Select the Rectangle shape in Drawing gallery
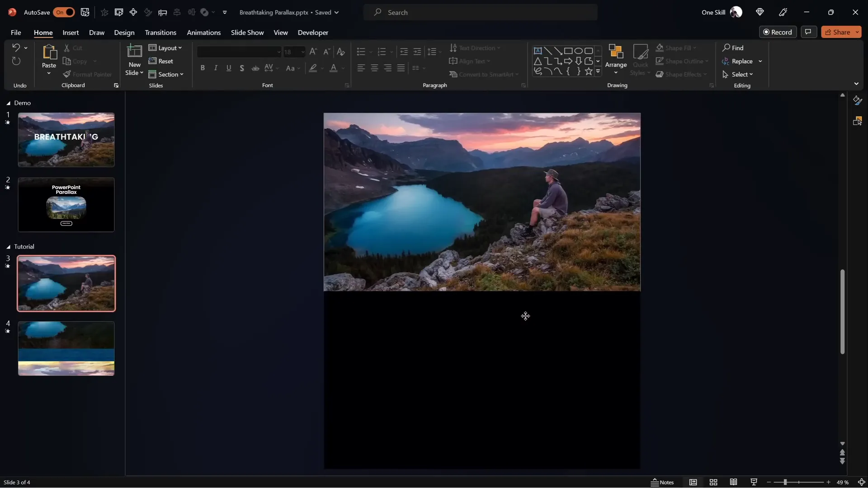 568,51
